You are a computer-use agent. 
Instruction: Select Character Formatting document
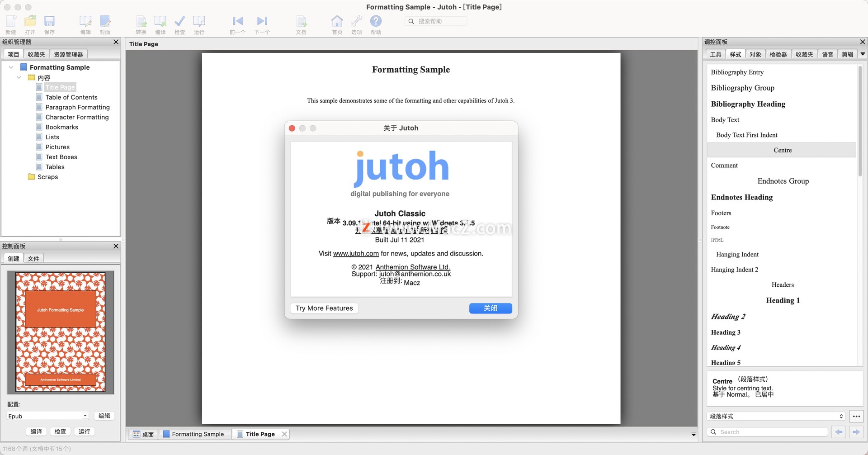point(77,117)
